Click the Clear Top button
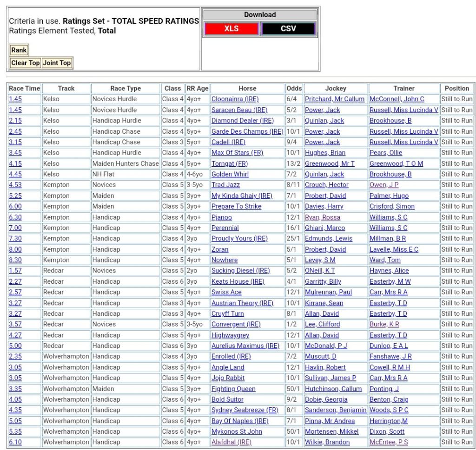This screenshot has height=450, width=476. pyautogui.click(x=25, y=63)
